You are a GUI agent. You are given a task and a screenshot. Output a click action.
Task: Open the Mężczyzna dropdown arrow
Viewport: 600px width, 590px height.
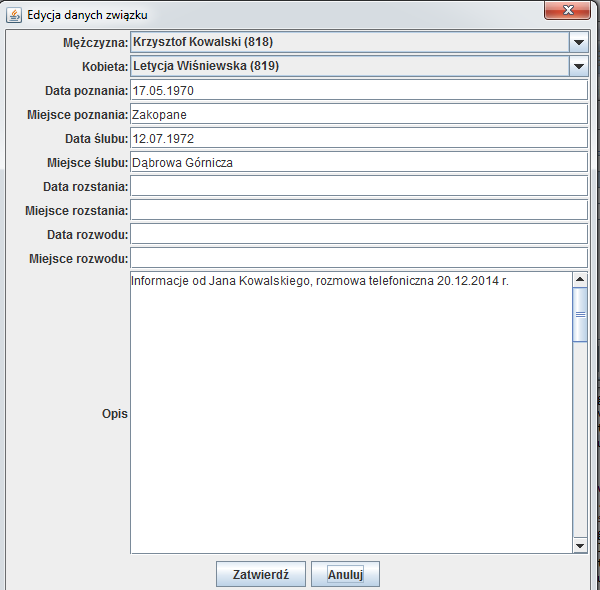coord(579,42)
